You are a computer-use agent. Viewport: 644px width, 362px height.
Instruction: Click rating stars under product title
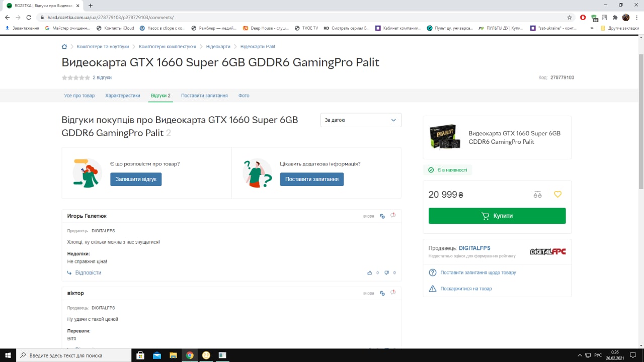pyautogui.click(x=76, y=78)
